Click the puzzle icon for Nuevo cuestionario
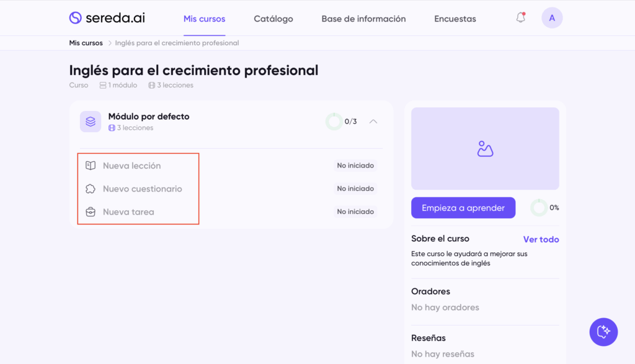The height and width of the screenshot is (364, 635). pos(91,189)
